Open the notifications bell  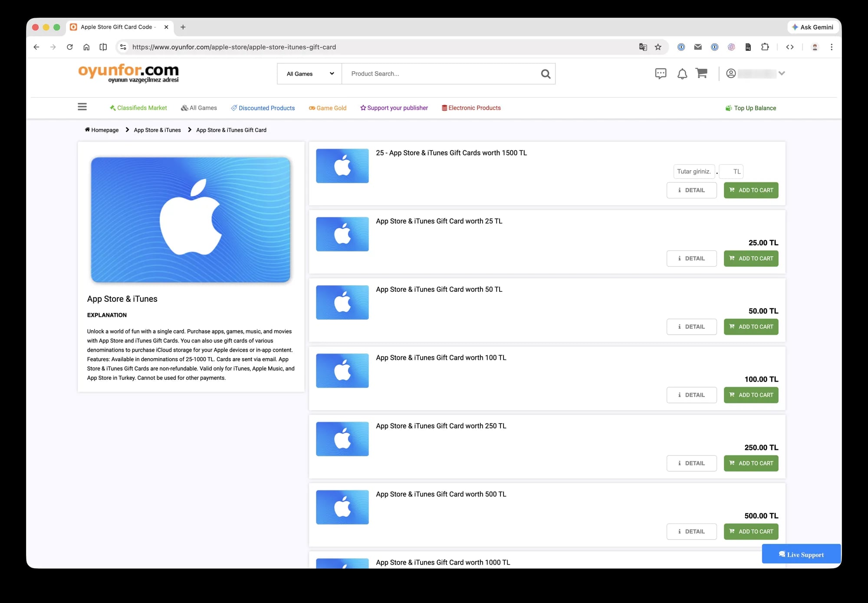click(682, 74)
